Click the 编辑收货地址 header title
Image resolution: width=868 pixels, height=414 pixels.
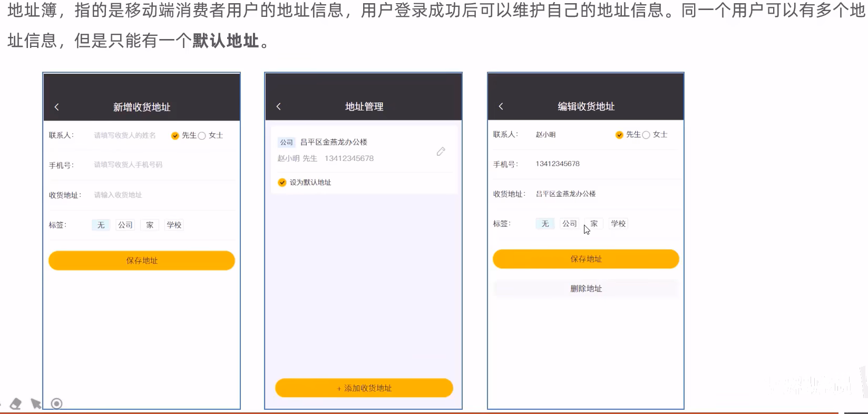pyautogui.click(x=586, y=107)
